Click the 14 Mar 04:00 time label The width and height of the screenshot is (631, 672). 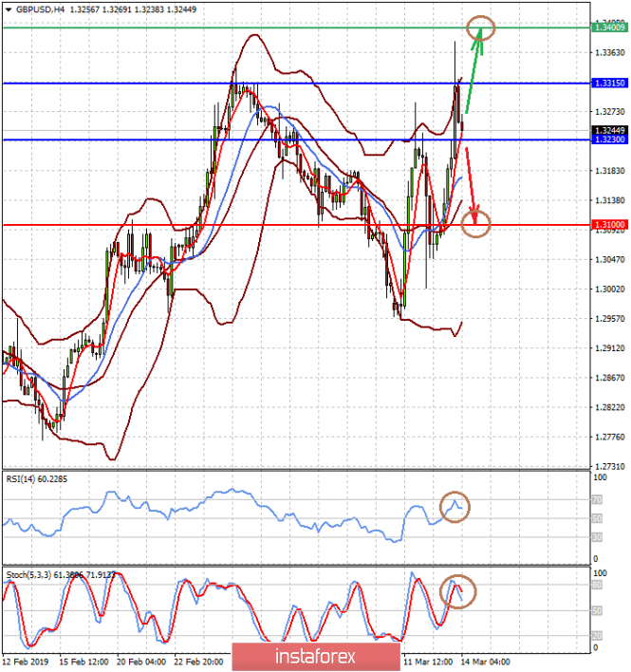click(x=485, y=663)
